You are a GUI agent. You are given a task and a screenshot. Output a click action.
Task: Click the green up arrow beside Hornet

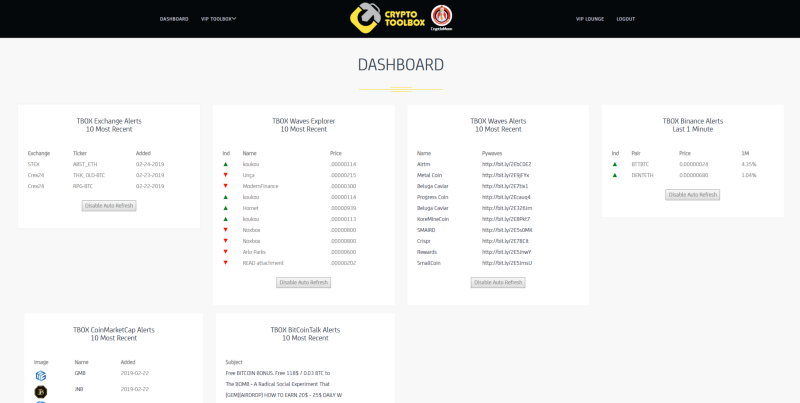(226, 208)
